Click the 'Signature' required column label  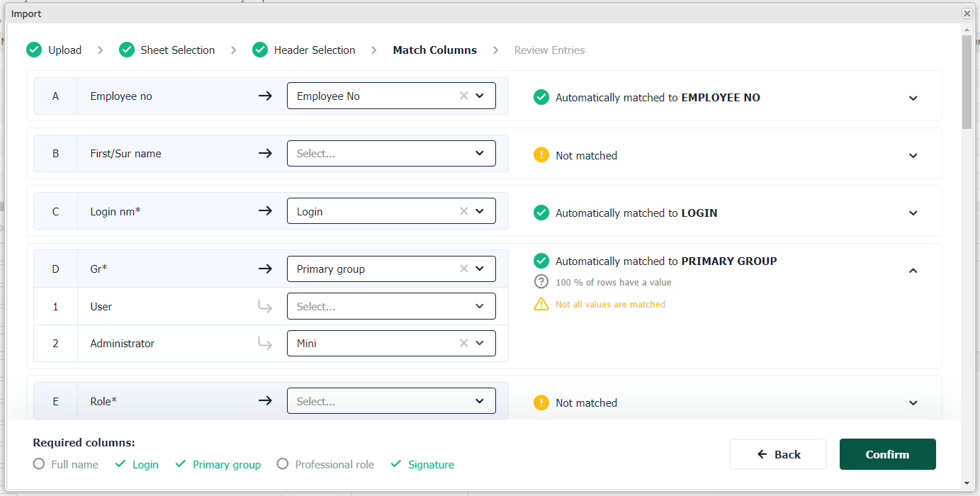[x=431, y=464]
